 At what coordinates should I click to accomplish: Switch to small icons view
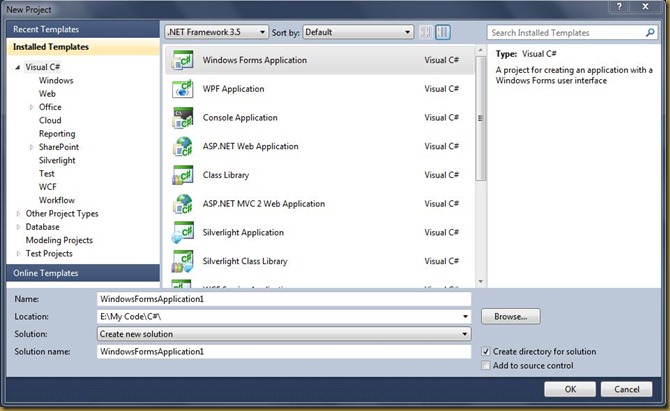426,32
